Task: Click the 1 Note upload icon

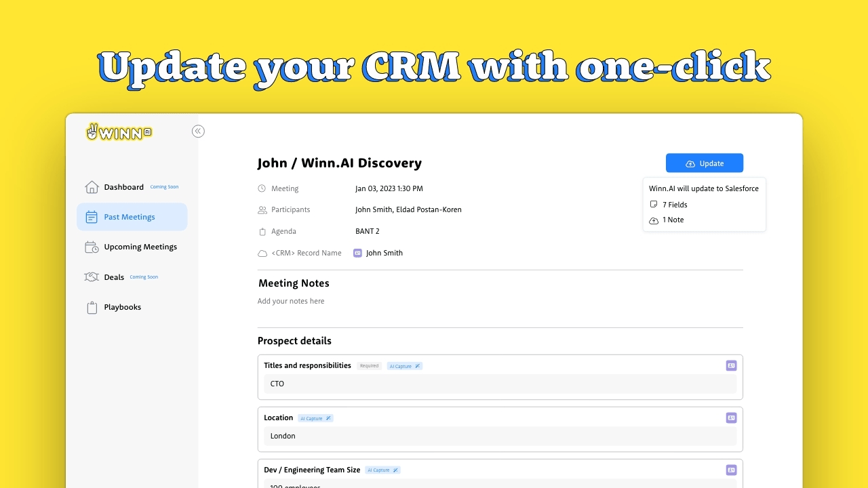Action: point(654,220)
